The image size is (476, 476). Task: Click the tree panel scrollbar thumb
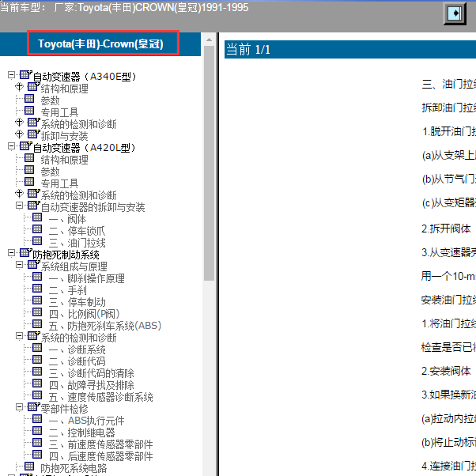pos(210,164)
